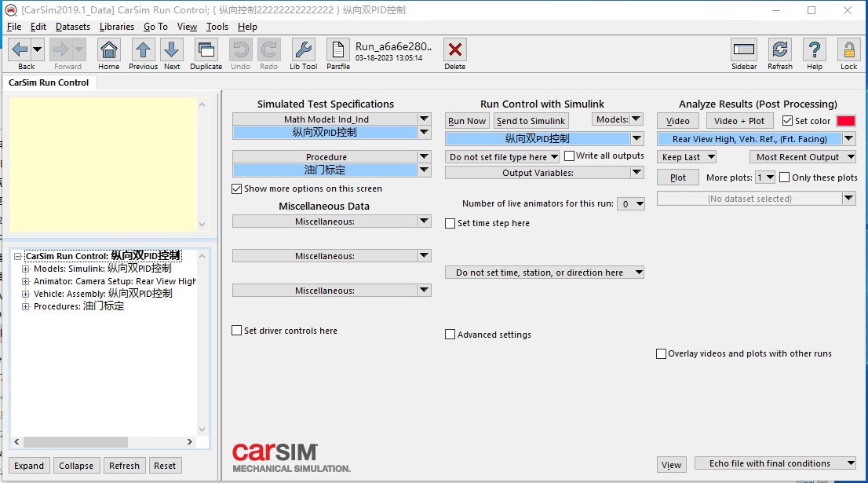Duplicate the current dataset
This screenshot has width=868, height=483.
[206, 49]
